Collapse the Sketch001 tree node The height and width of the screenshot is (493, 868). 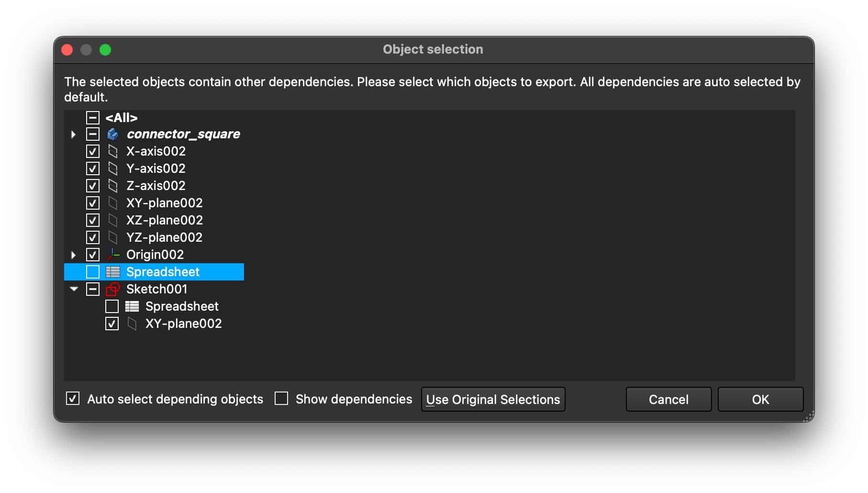[74, 289]
